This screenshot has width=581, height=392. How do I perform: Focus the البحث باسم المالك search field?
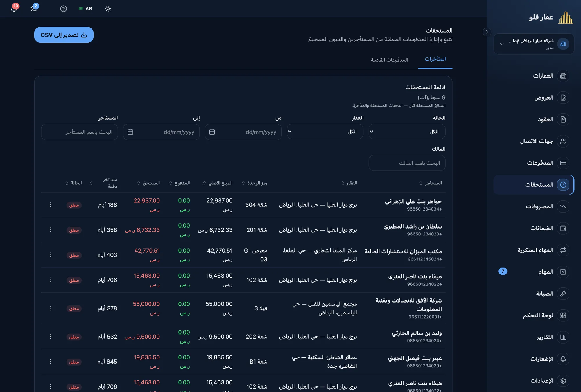pyautogui.click(x=407, y=163)
